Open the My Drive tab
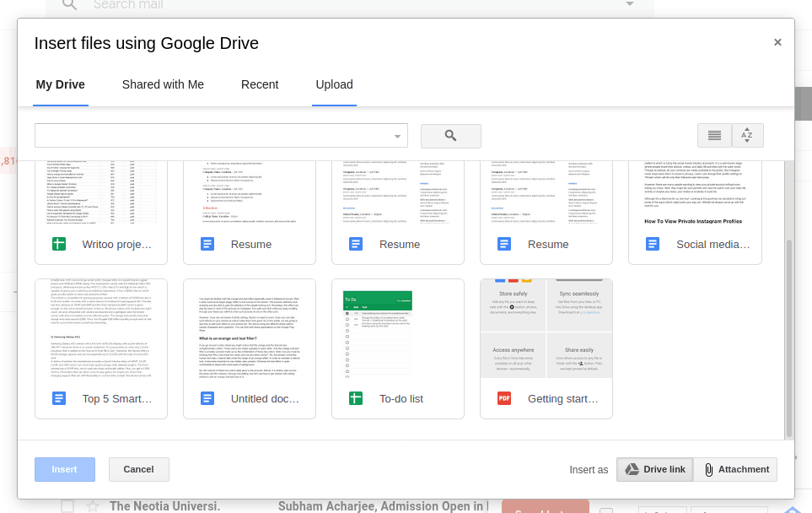The image size is (812, 513). 60,84
